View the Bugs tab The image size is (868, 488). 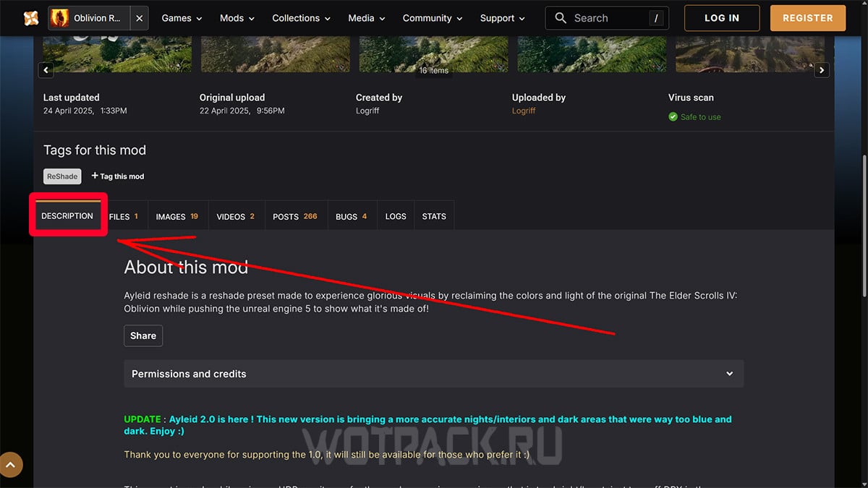pos(352,216)
